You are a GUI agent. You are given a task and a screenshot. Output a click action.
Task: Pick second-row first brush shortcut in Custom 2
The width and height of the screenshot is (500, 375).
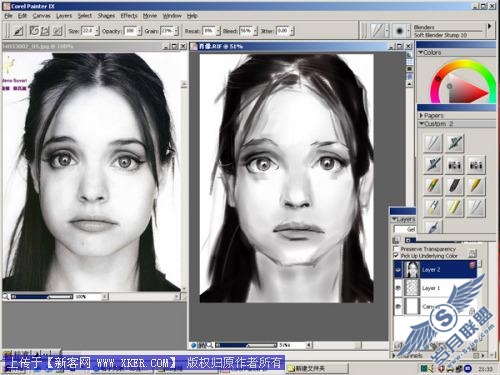433,164
